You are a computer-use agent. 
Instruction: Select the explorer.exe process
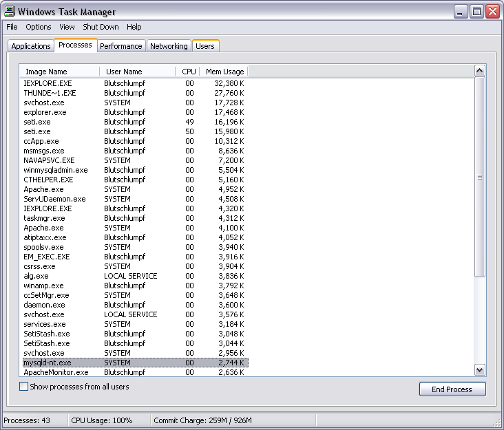[x=135, y=112]
